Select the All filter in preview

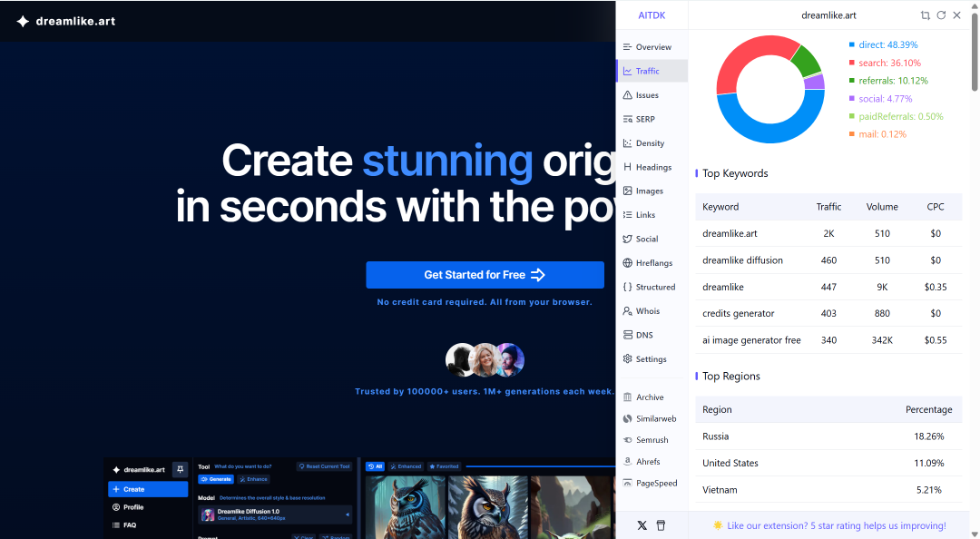pyautogui.click(x=375, y=466)
